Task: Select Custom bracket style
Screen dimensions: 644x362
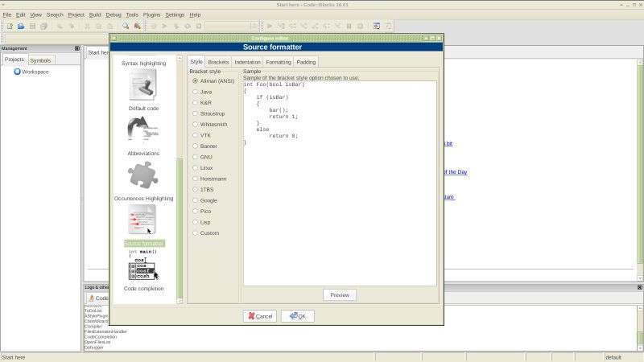Action: click(206, 232)
